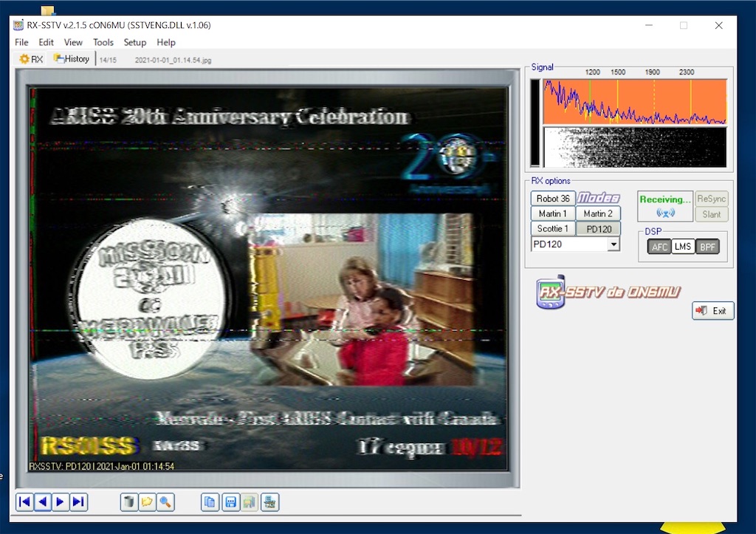This screenshot has height=534, width=756.
Task: Select Martin 1 mode
Action: coord(553,213)
